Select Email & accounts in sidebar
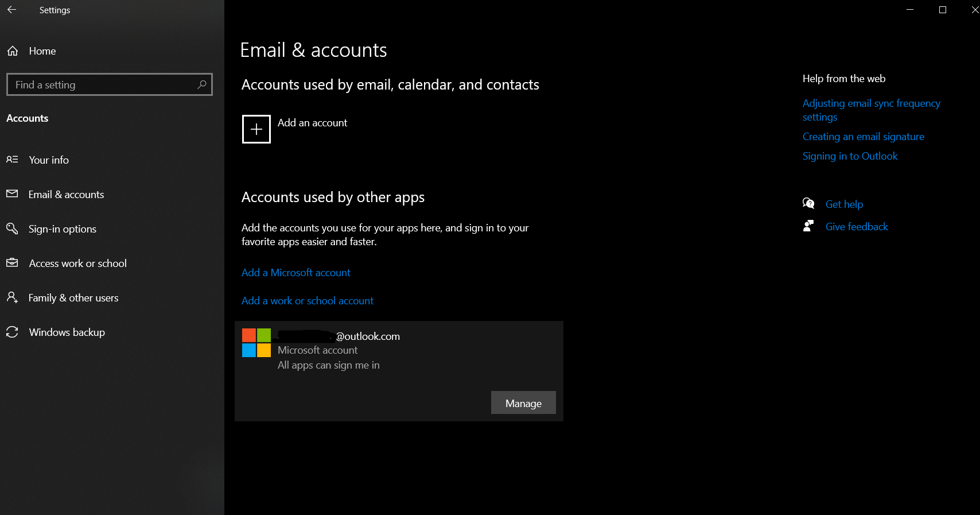The image size is (980, 515). [x=67, y=195]
